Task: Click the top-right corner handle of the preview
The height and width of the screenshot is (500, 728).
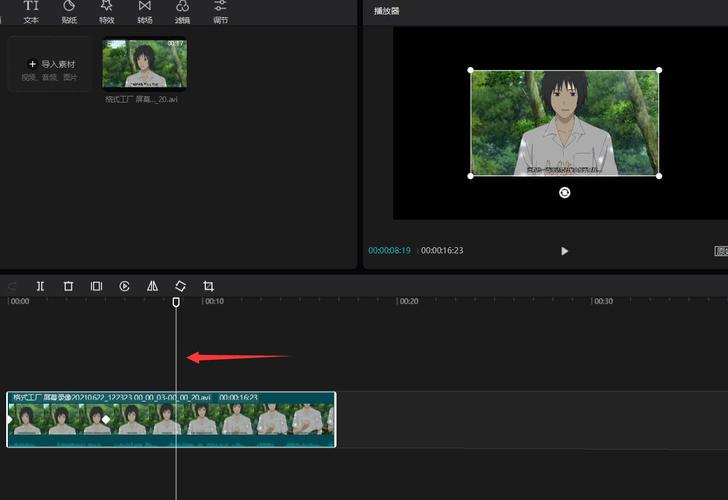Action: [659, 70]
